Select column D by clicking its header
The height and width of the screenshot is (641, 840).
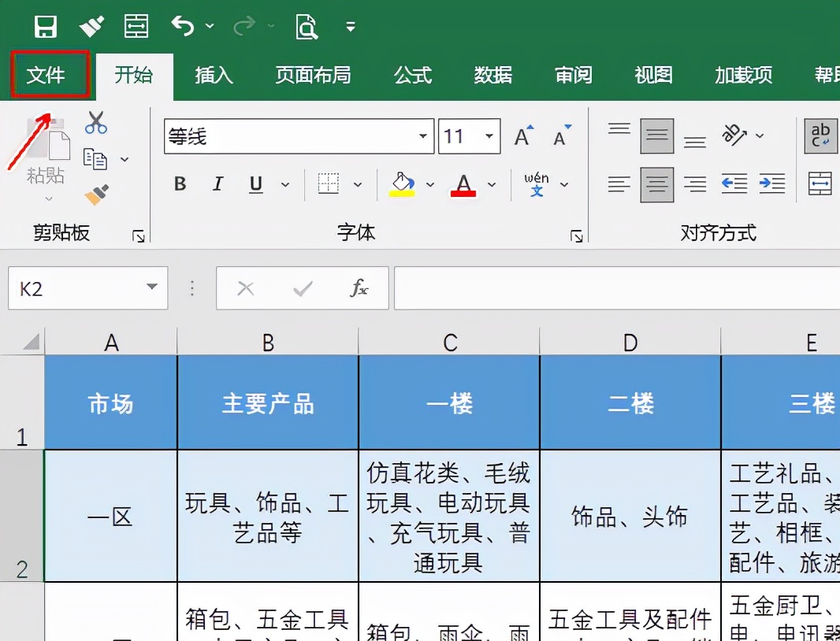629,342
